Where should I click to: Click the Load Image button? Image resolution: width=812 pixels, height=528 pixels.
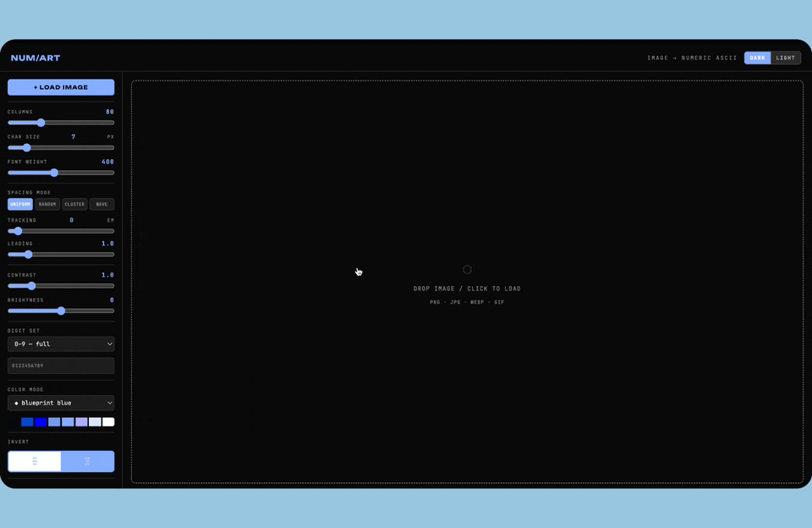coord(61,87)
